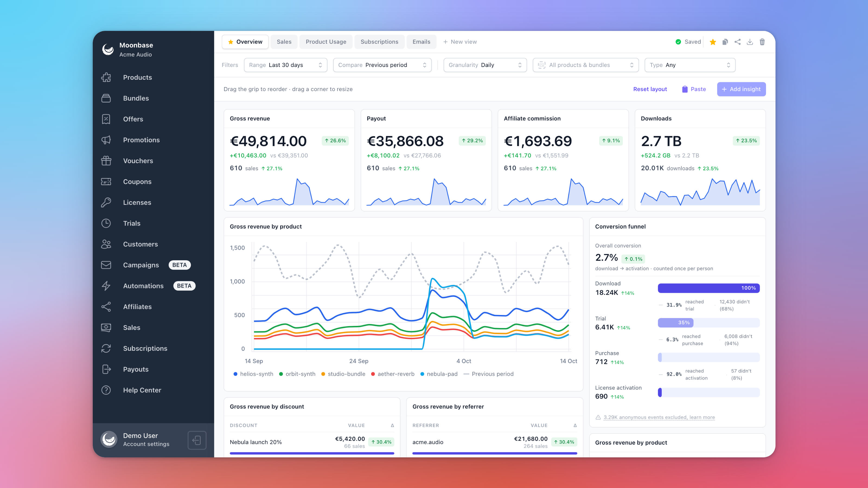This screenshot has height=488, width=868.
Task: Toggle orbit-synth series in legend
Action: (297, 374)
